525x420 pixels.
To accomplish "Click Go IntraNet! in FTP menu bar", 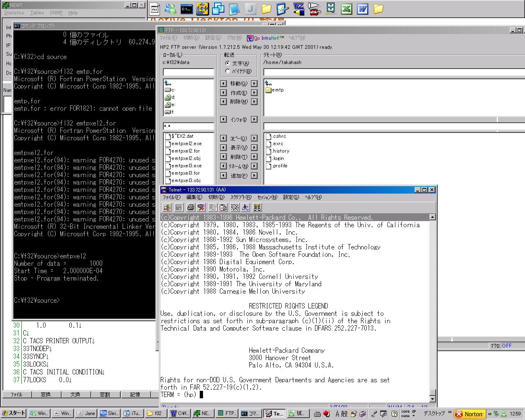I will [265, 38].
